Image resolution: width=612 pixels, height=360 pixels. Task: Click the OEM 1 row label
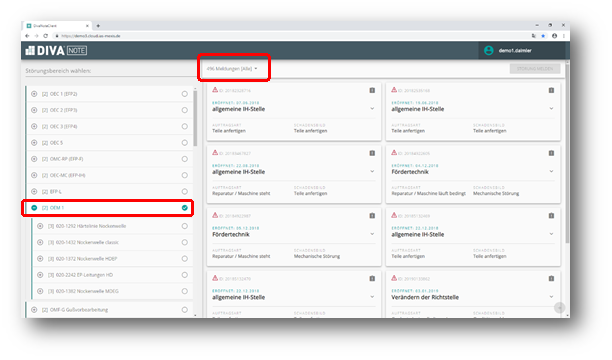pyautogui.click(x=53, y=208)
